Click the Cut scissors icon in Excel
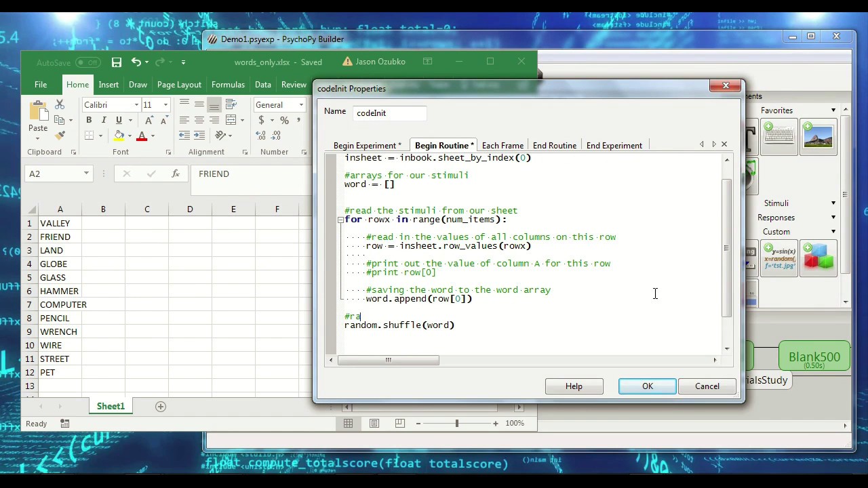Image resolution: width=868 pixels, height=488 pixels. coord(60,105)
